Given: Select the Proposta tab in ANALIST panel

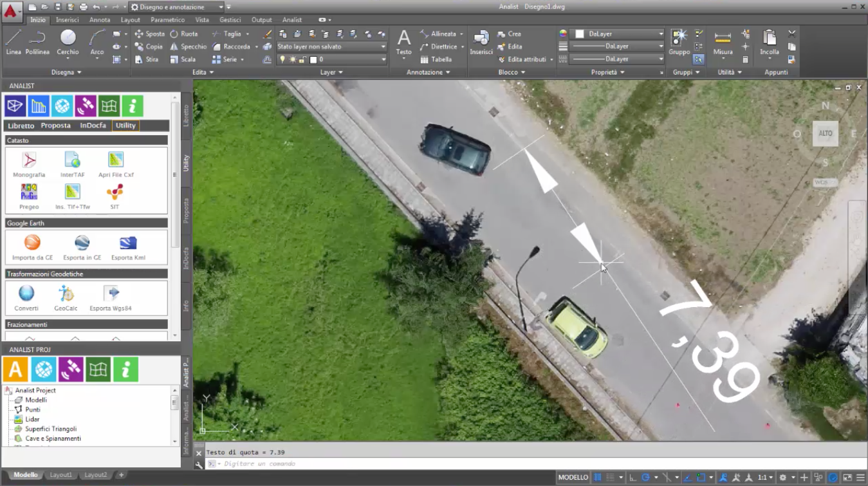Looking at the screenshot, I should (x=56, y=126).
